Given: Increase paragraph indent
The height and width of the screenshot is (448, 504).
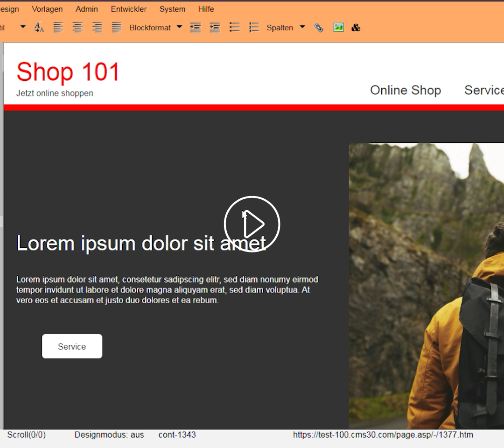Looking at the screenshot, I should [x=196, y=28].
